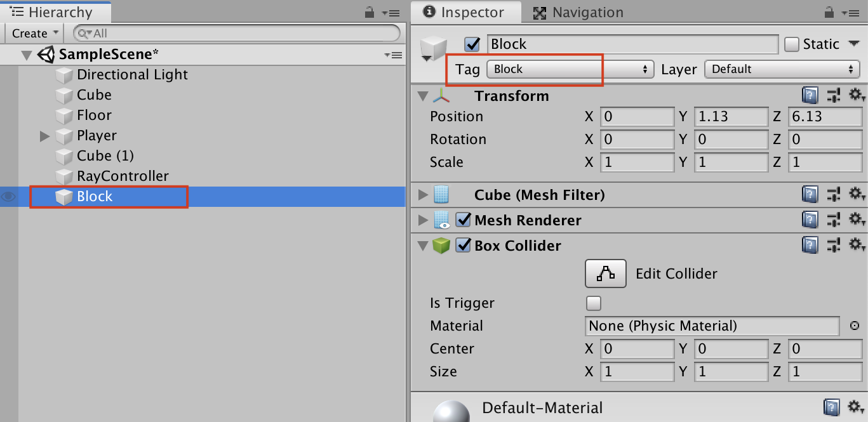Enable the Is Trigger checkbox
Viewport: 868px width, 422px height.
(x=594, y=303)
